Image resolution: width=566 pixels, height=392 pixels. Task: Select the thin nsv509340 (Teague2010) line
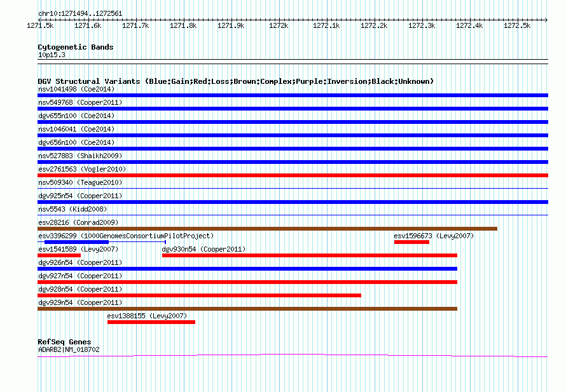coord(293,189)
